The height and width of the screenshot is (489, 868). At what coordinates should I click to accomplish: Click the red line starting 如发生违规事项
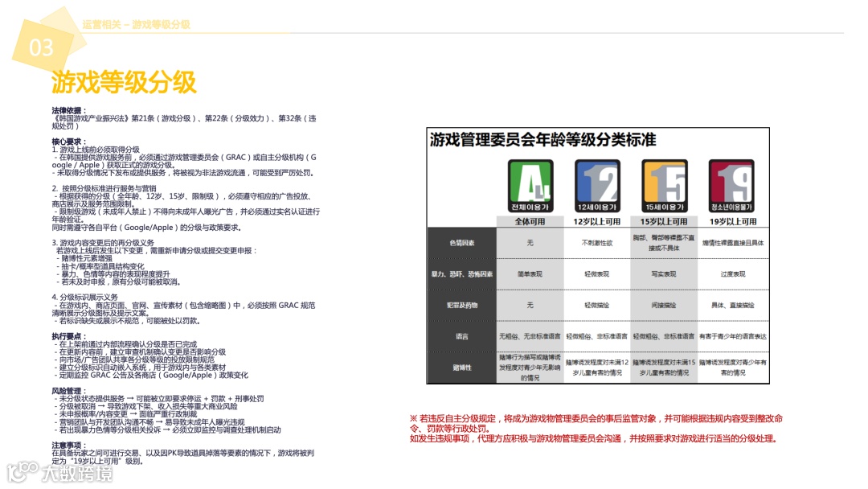pos(594,438)
